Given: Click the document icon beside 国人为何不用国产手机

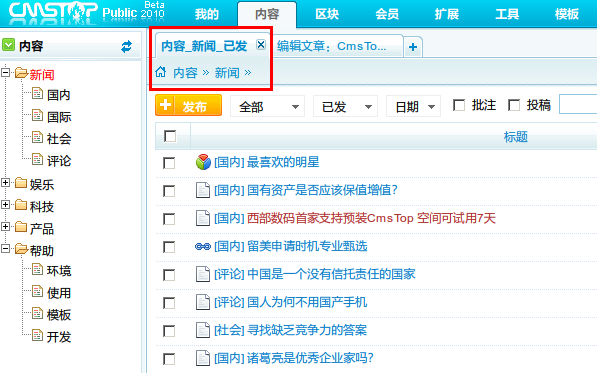Looking at the screenshot, I should tap(203, 302).
